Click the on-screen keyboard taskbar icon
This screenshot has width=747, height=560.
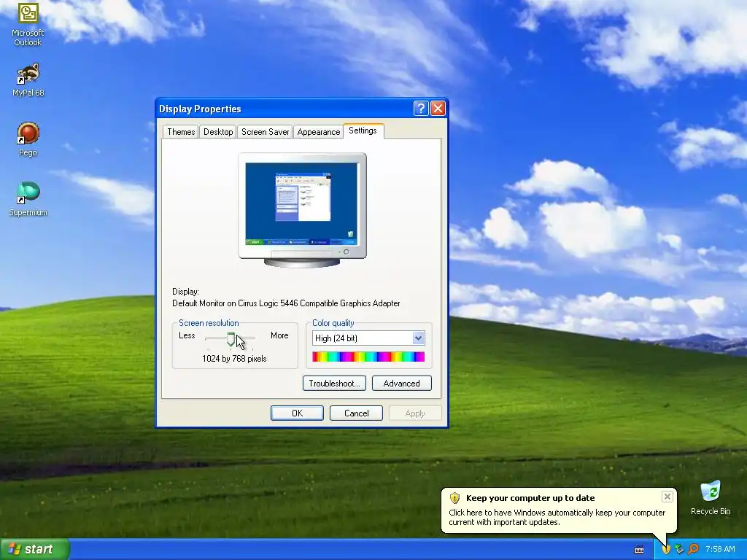pos(639,550)
